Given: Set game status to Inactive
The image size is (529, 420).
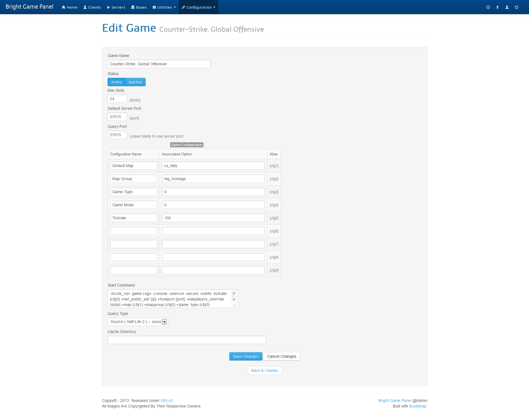Looking at the screenshot, I should tap(135, 82).
